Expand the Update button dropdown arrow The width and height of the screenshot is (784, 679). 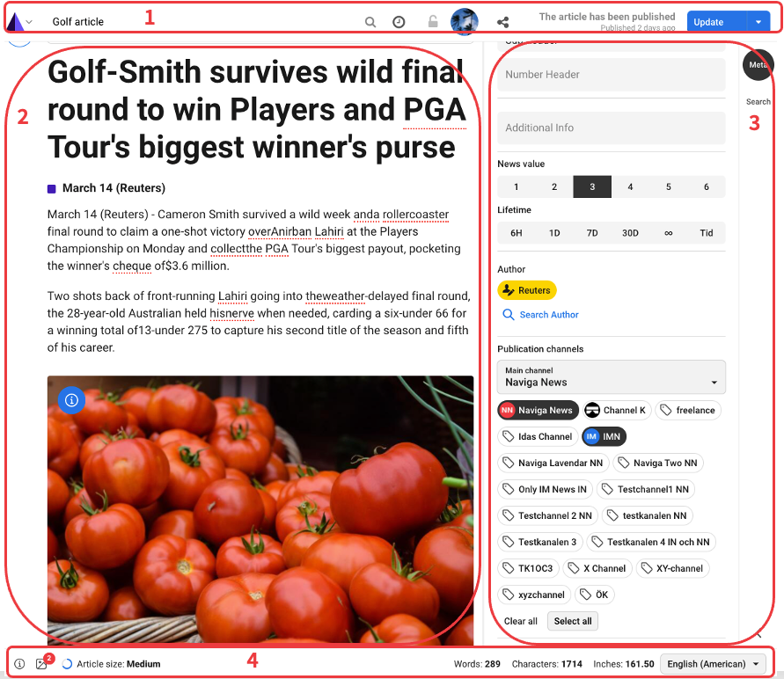coord(758,22)
